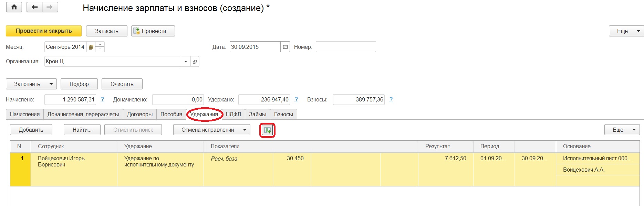Switch to Доначисления, перерасчеты tab
This screenshot has height=206, width=644.
click(83, 115)
